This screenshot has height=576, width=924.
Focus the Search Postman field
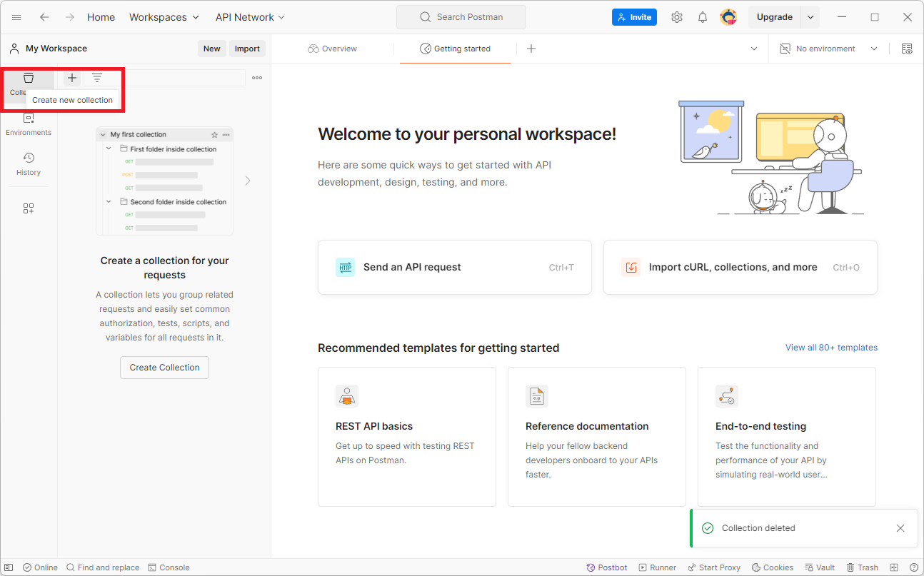point(461,17)
